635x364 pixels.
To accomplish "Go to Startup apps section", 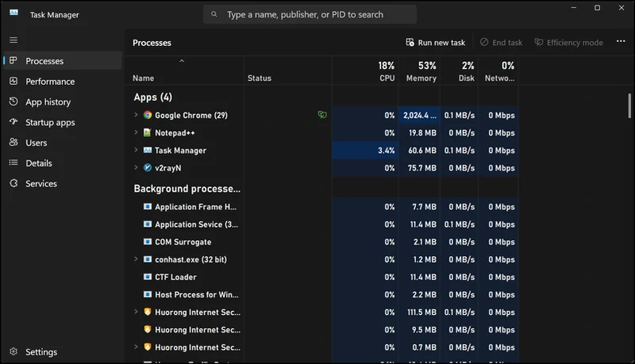I will click(x=50, y=123).
